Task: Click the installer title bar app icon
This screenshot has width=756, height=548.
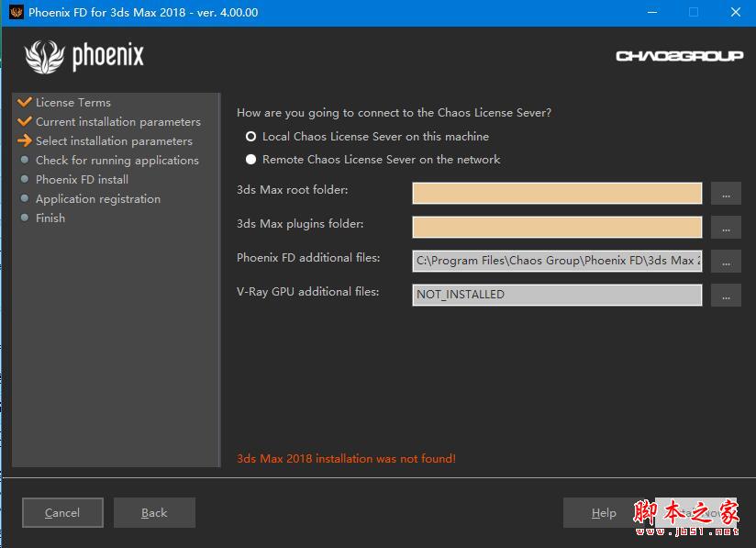Action: click(16, 12)
